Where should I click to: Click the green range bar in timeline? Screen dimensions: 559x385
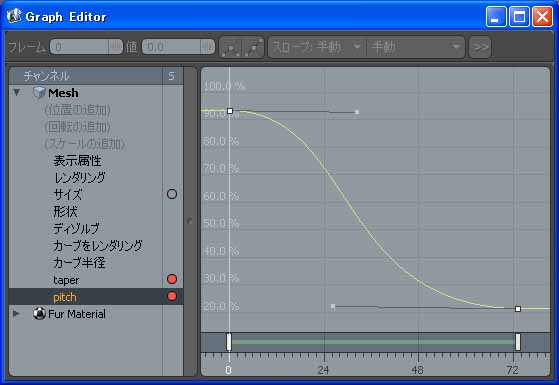pyautogui.click(x=374, y=342)
